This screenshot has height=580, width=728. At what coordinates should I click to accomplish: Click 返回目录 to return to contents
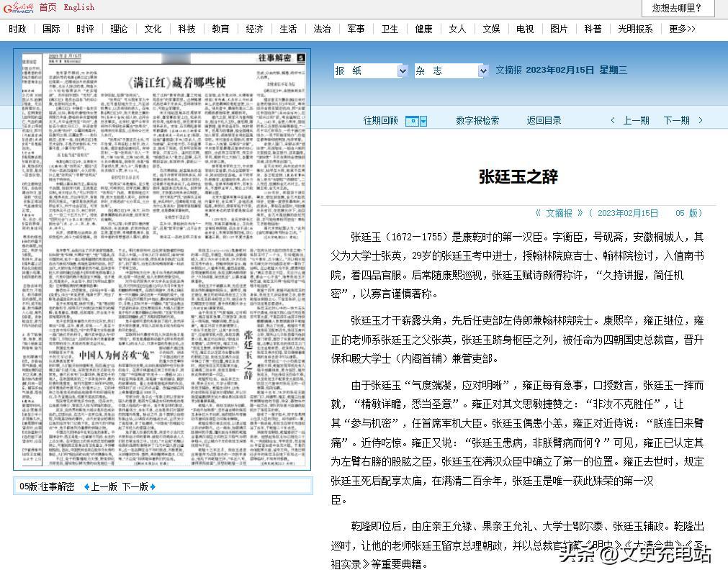[x=544, y=121]
